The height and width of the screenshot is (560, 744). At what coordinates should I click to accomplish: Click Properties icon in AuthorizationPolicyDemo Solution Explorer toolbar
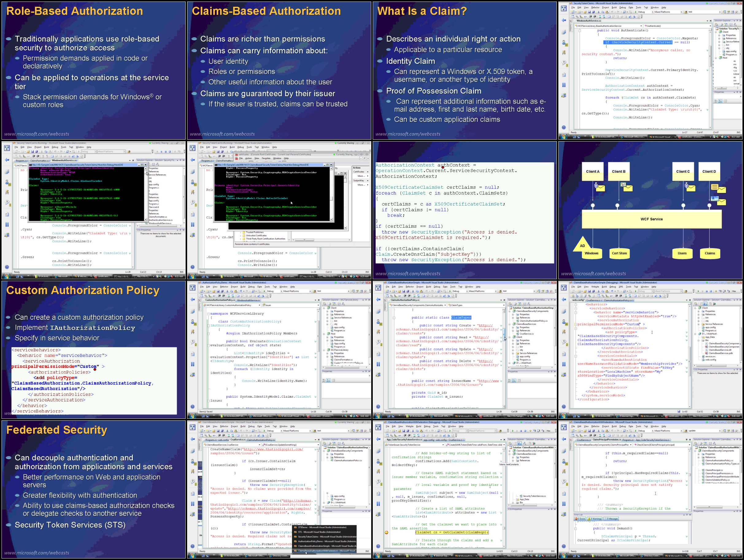(325, 304)
